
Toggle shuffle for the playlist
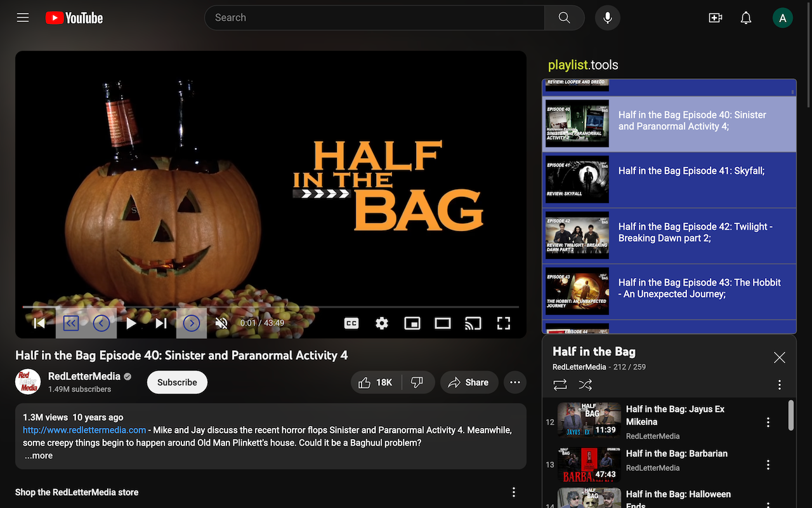click(585, 385)
